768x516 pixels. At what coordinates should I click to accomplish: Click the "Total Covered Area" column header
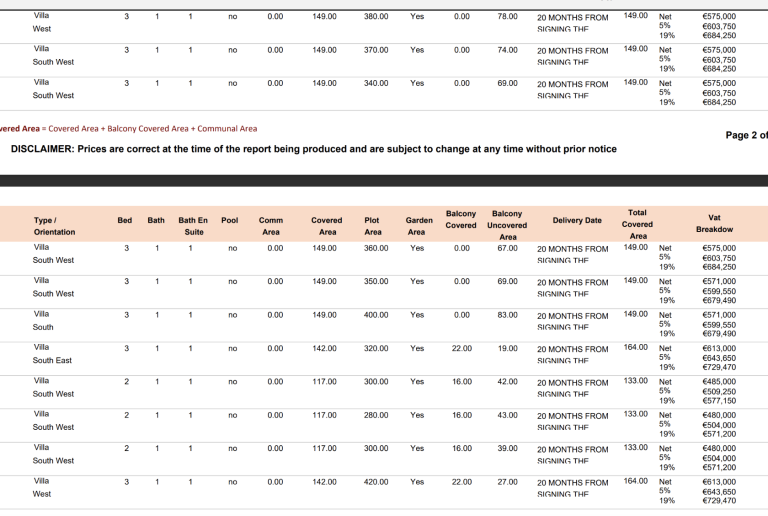637,224
